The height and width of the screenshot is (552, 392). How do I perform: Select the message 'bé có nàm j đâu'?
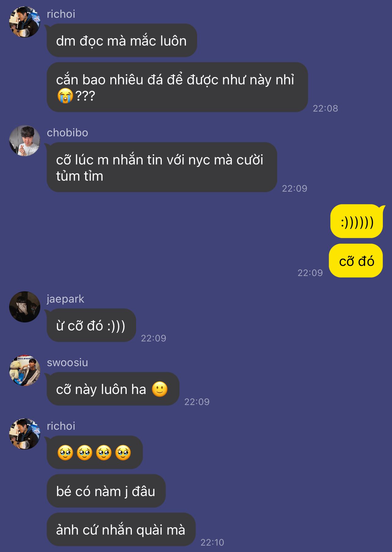click(x=106, y=491)
